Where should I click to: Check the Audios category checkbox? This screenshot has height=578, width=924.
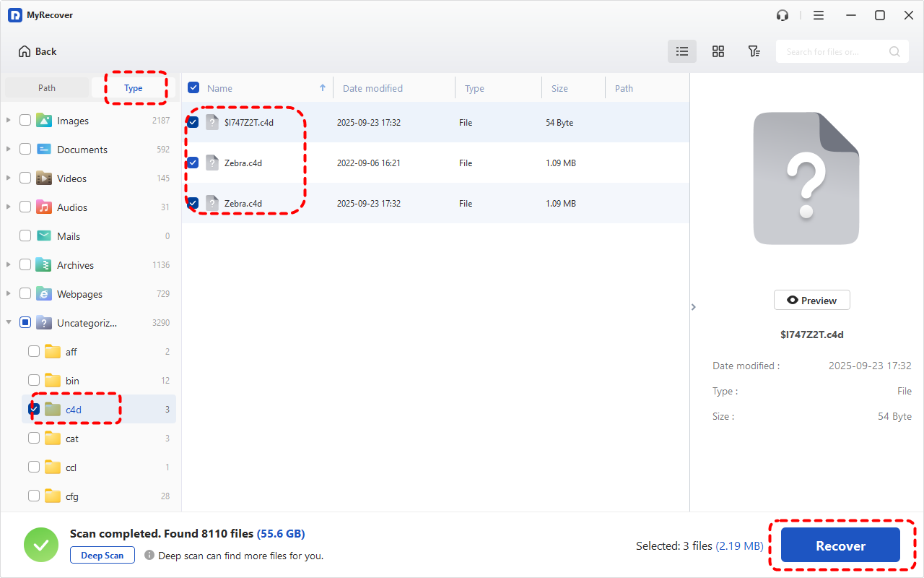coord(25,207)
